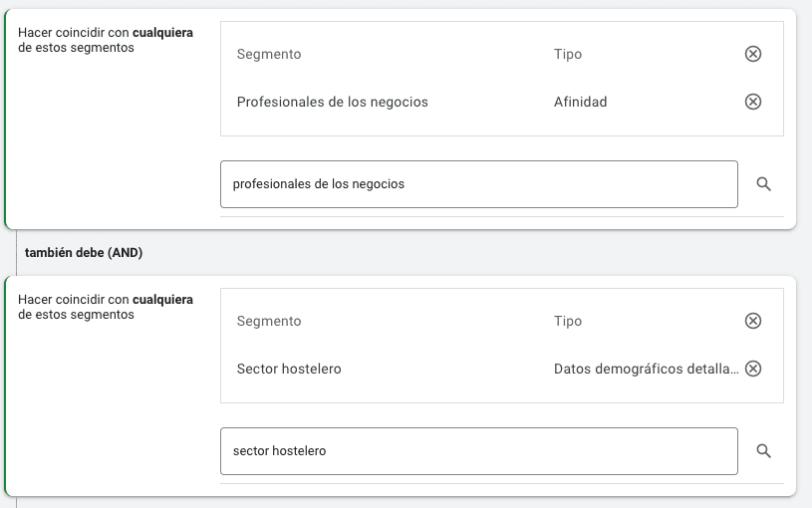This screenshot has height=508, width=812.
Task: Clear all segments in the first group header
Action: [752, 54]
